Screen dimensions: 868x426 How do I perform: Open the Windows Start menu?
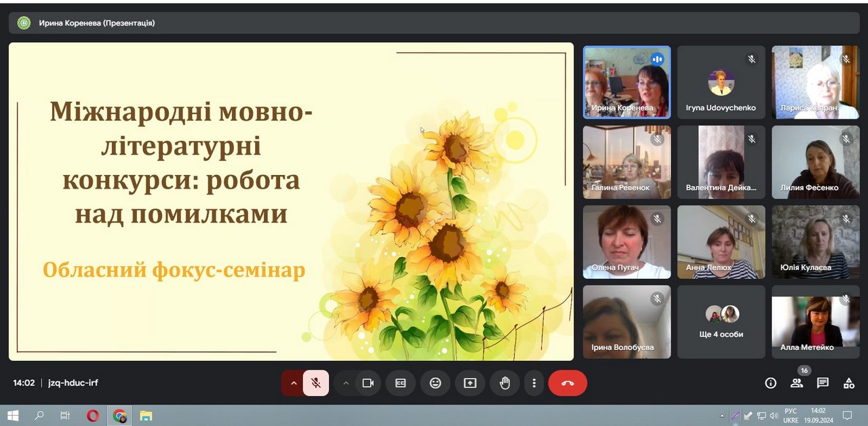13,416
